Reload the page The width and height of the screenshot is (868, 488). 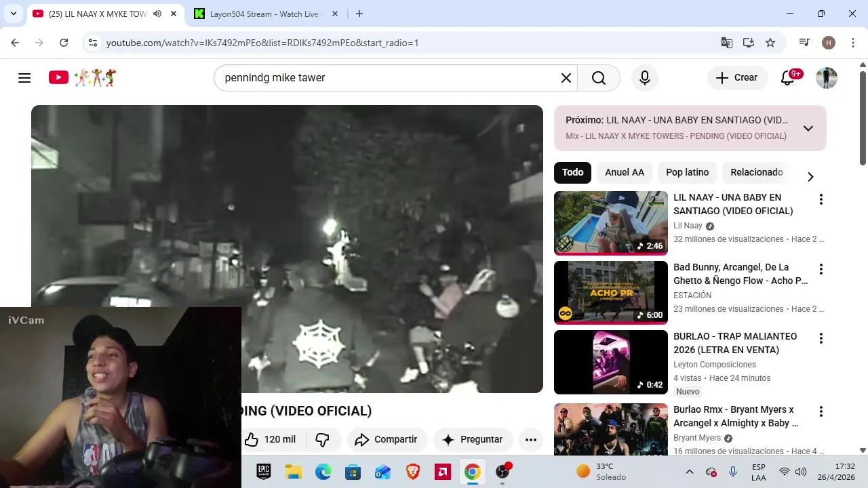click(64, 43)
